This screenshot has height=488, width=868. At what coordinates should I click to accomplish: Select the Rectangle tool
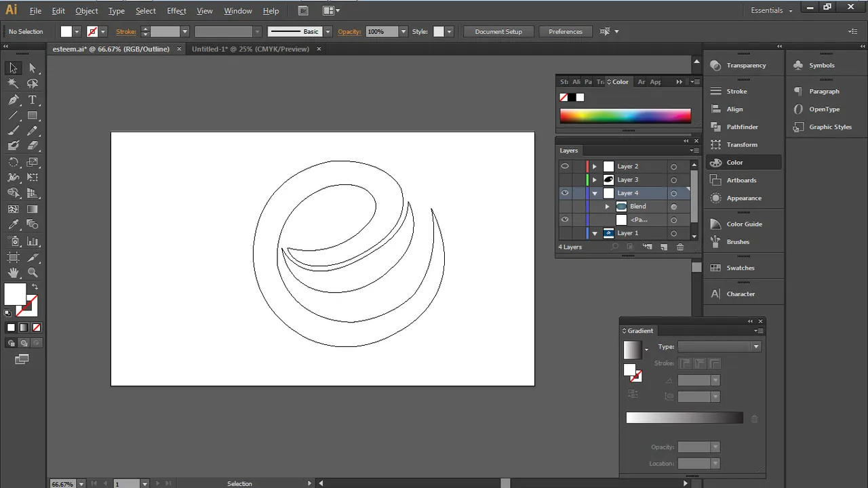point(33,115)
